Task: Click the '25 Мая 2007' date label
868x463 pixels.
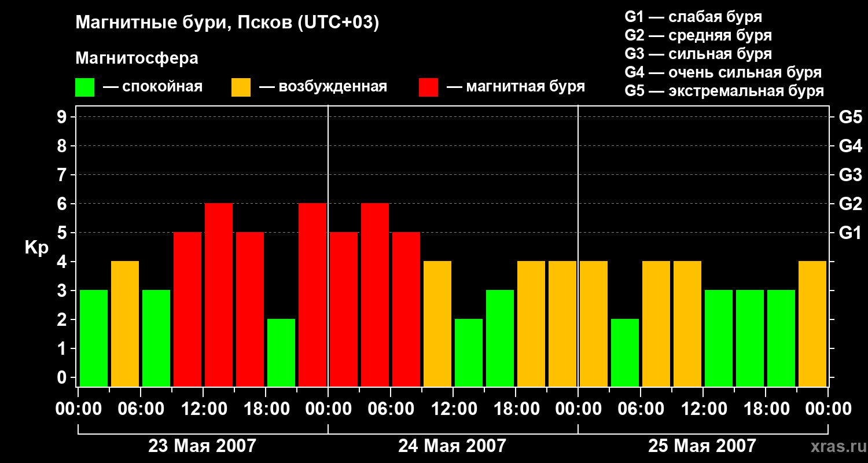Action: [x=702, y=446]
